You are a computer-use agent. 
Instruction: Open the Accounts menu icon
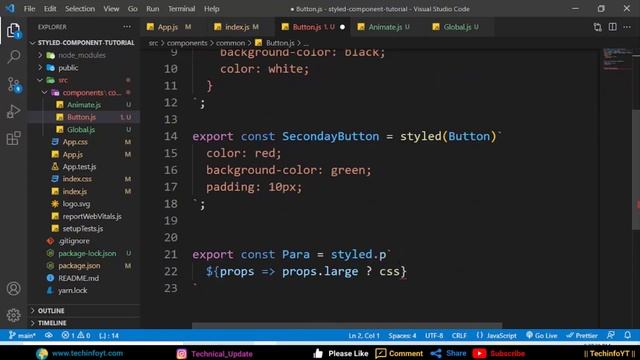(13, 289)
